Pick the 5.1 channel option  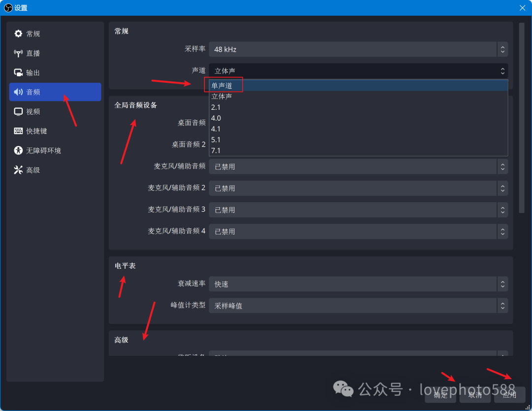216,140
